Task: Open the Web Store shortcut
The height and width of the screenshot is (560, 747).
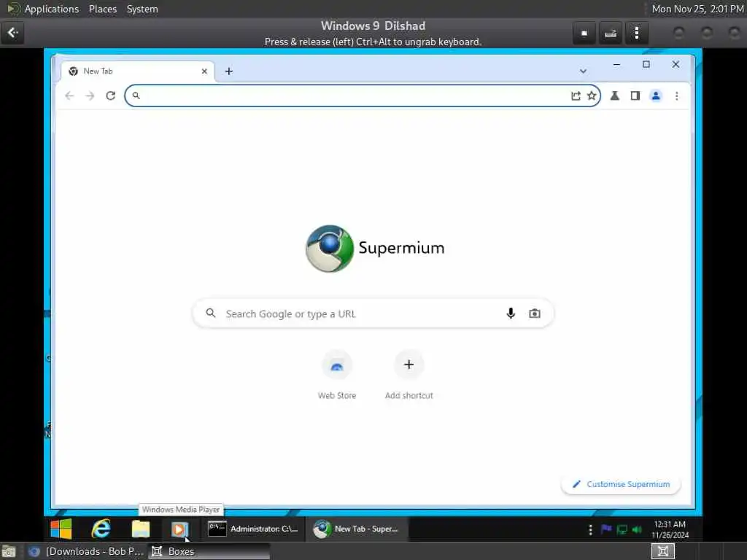Action: click(x=337, y=376)
